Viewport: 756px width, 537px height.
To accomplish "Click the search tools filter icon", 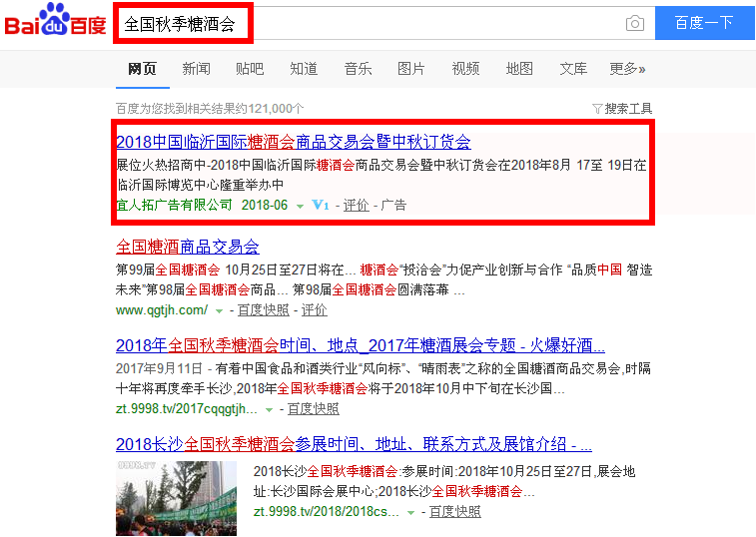I will (x=596, y=108).
